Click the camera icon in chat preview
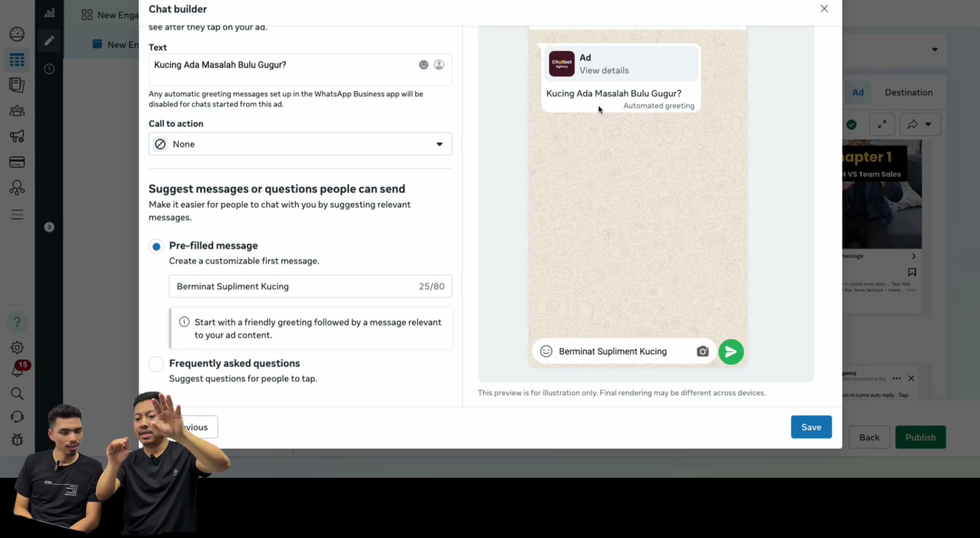980x538 pixels. click(702, 352)
